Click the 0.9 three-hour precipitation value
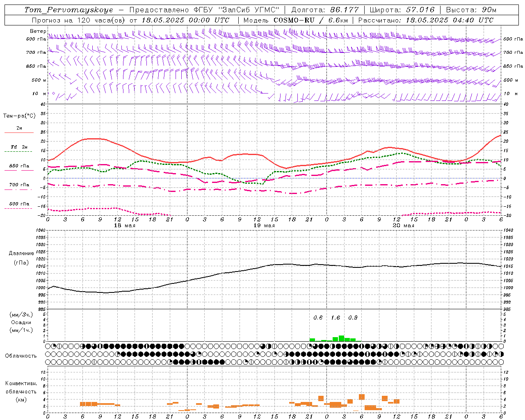 point(353,318)
